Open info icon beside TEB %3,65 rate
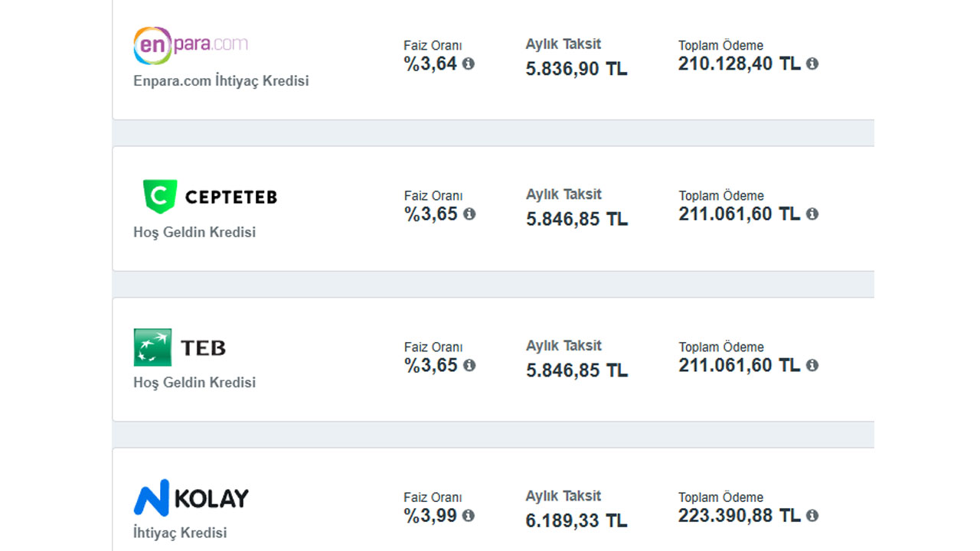The width and height of the screenshot is (980, 551). (x=469, y=365)
